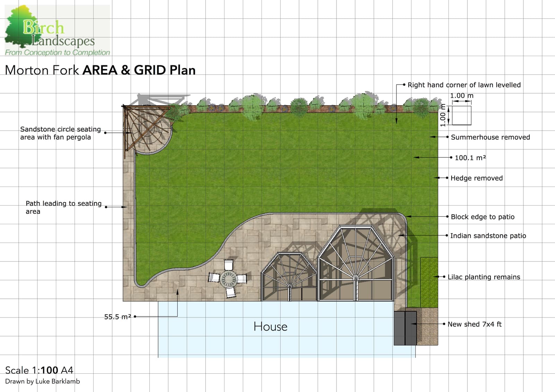Click the round patio table with chairs
The width and height of the screenshot is (555, 392).
click(228, 278)
